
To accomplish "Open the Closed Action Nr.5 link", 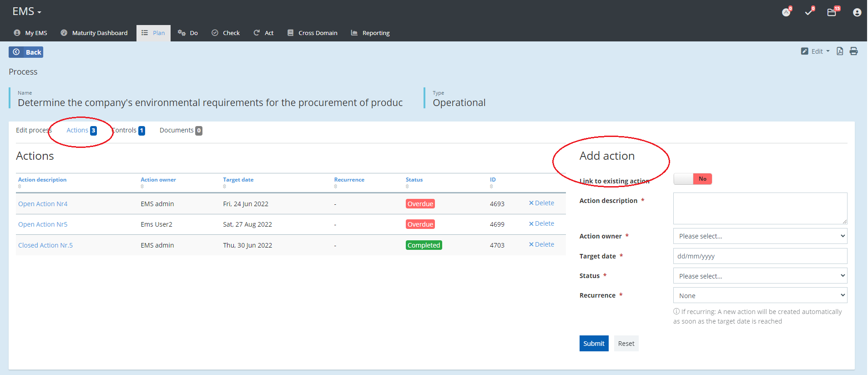I will tap(45, 245).
